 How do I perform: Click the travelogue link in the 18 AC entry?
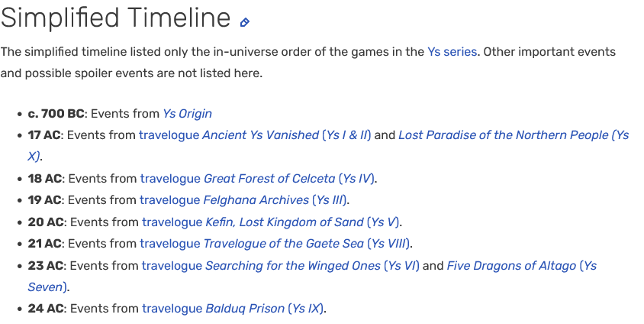(x=170, y=179)
